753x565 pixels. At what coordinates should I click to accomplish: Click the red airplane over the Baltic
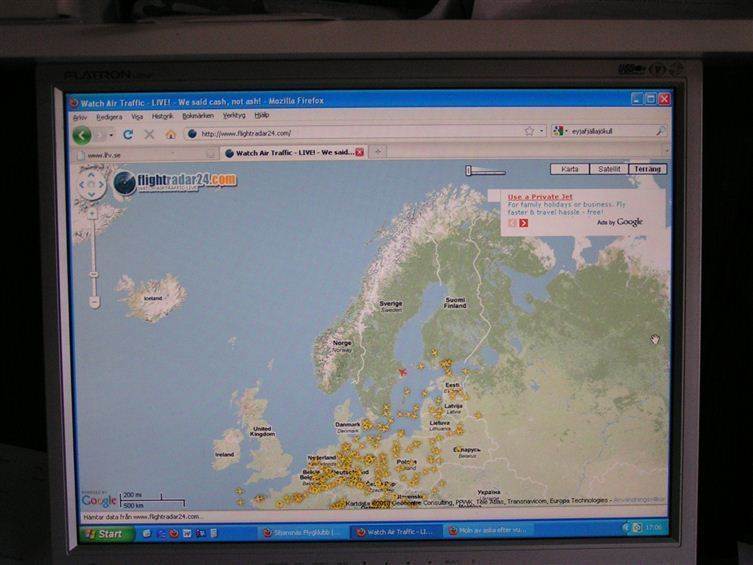click(402, 373)
